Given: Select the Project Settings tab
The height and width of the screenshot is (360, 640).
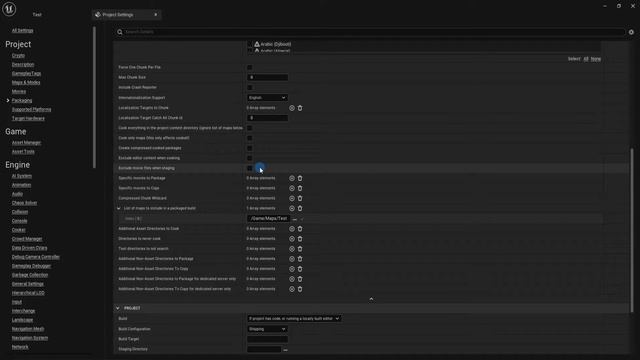Looking at the screenshot, I should click(x=126, y=15).
